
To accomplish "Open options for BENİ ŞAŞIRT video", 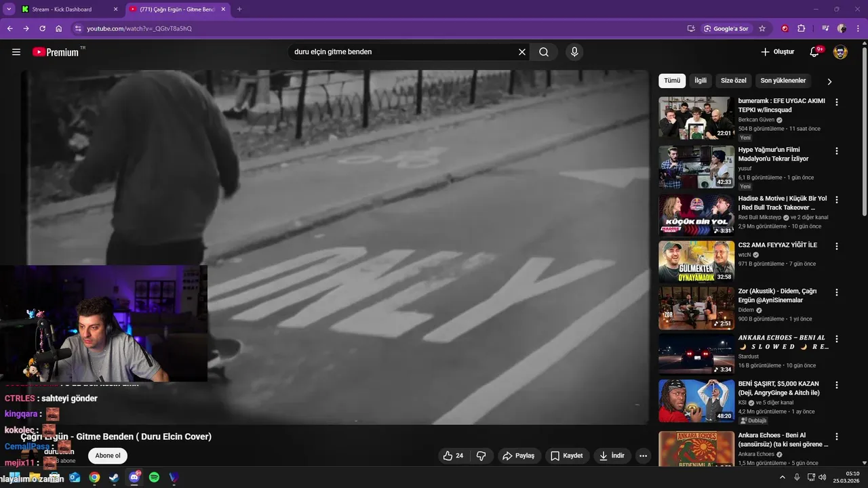I will click(x=836, y=385).
